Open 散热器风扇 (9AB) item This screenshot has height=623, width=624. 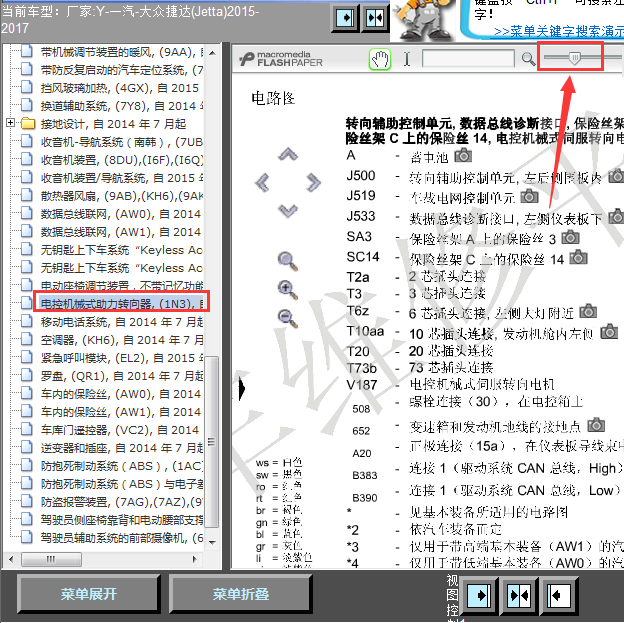(x=122, y=196)
